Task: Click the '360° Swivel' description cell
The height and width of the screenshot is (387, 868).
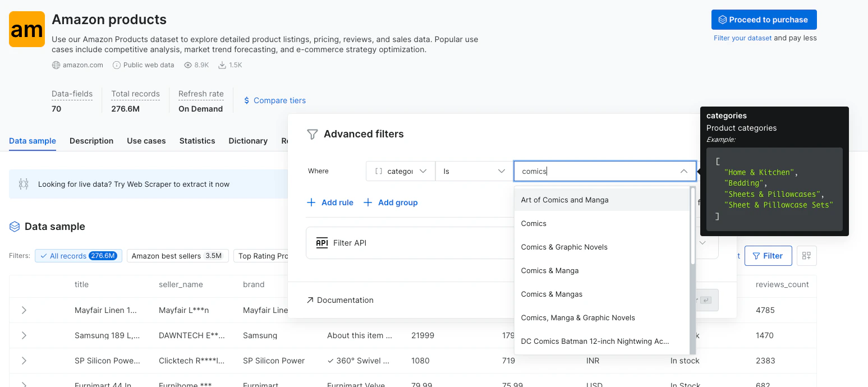Action: pos(358,361)
